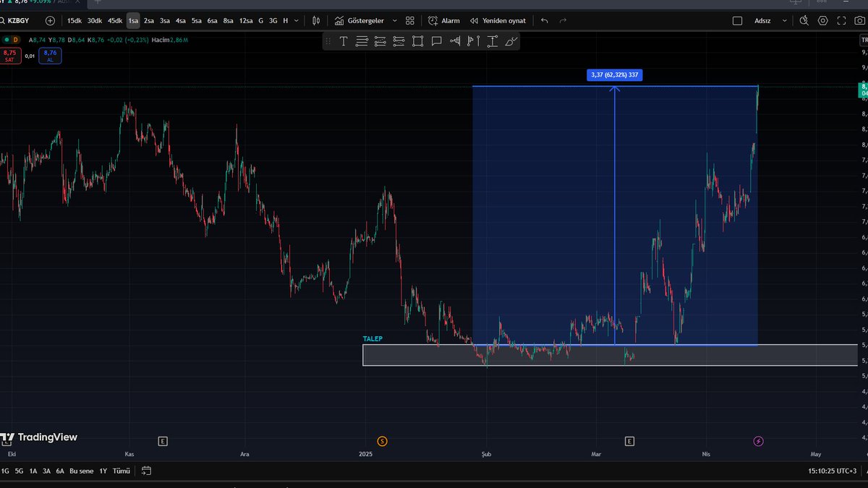Choose the daily G timeframe

261,21
